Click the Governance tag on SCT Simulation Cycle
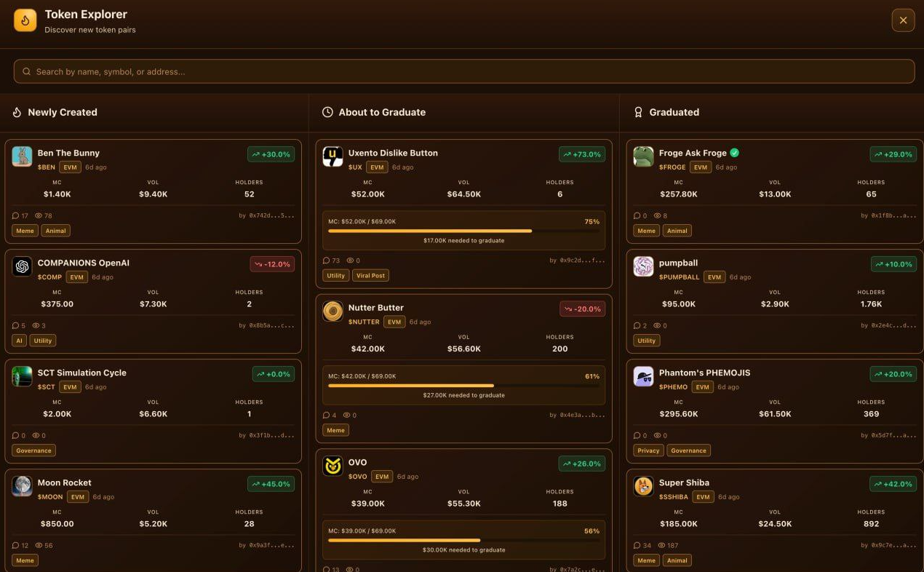Image resolution: width=924 pixels, height=572 pixels. point(33,450)
